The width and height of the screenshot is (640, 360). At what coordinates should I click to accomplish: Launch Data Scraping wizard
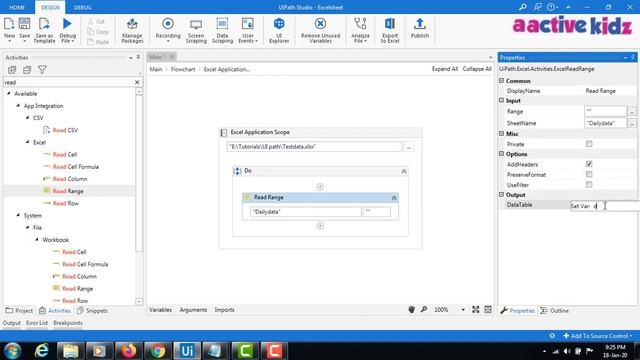pyautogui.click(x=222, y=30)
